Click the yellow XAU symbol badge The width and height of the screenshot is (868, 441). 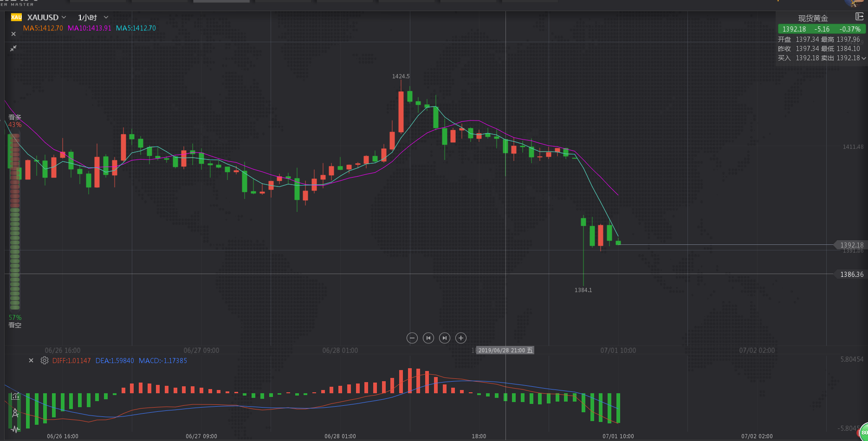16,17
